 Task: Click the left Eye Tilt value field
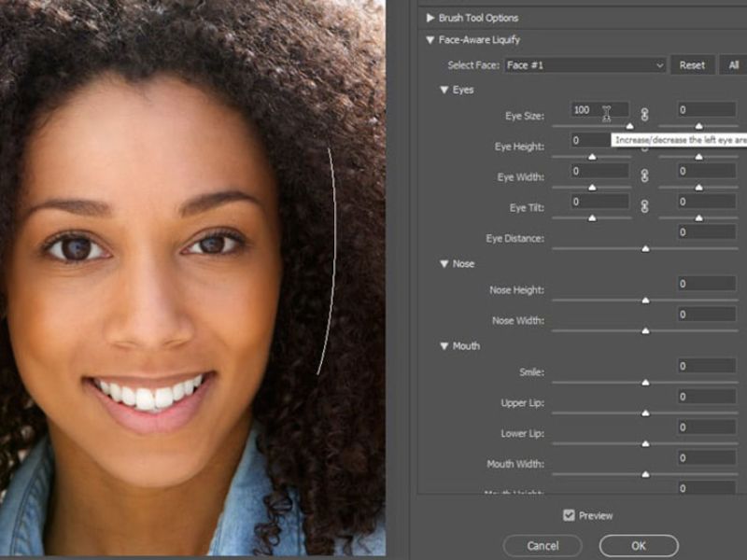599,202
